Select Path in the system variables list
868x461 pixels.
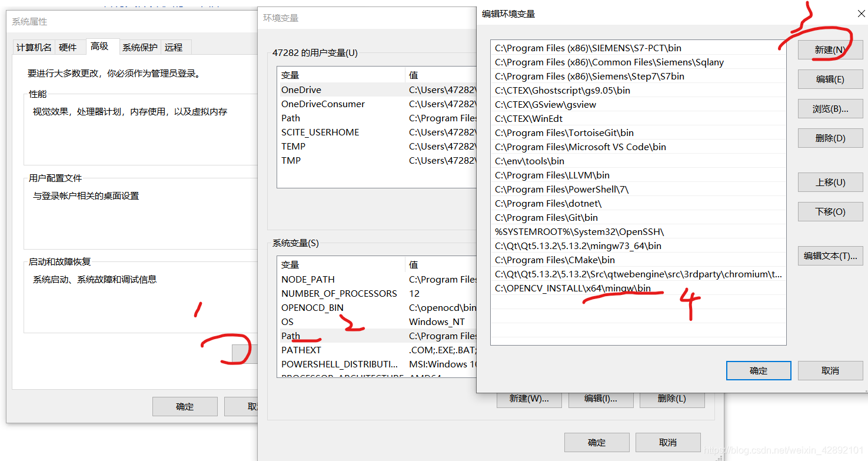point(377,336)
